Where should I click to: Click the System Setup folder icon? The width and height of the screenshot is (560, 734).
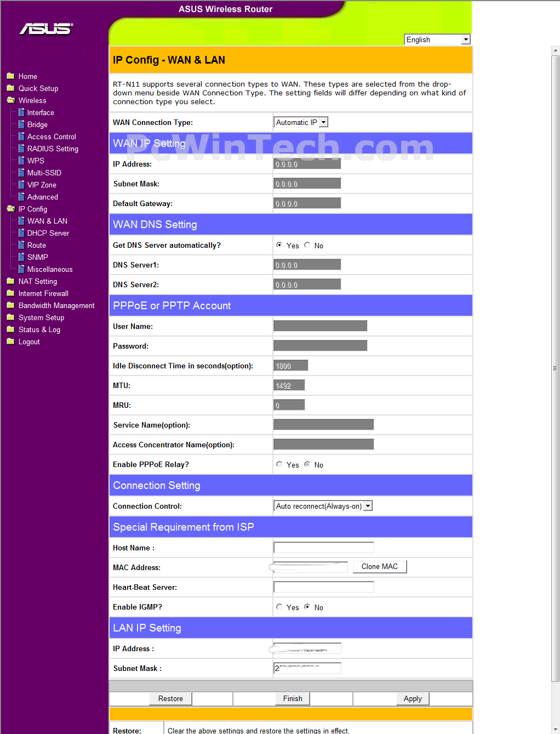coord(10,317)
